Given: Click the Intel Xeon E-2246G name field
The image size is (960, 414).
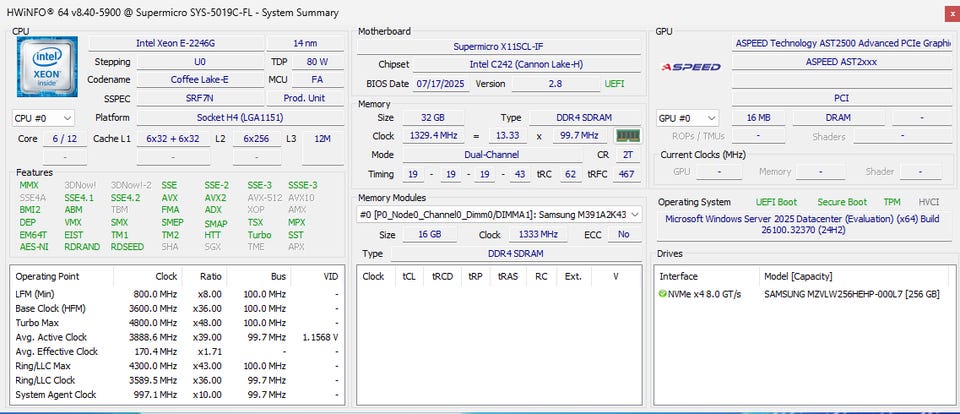Looking at the screenshot, I should pos(176,43).
